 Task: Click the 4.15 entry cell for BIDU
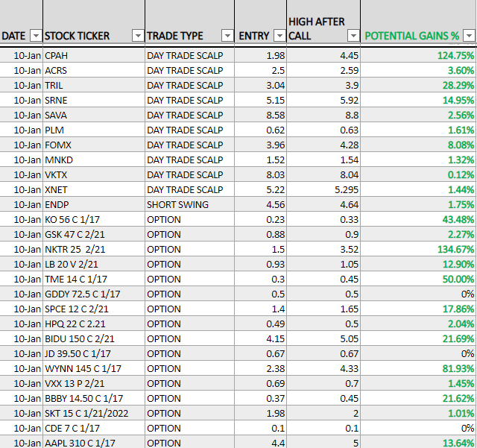tap(260, 338)
